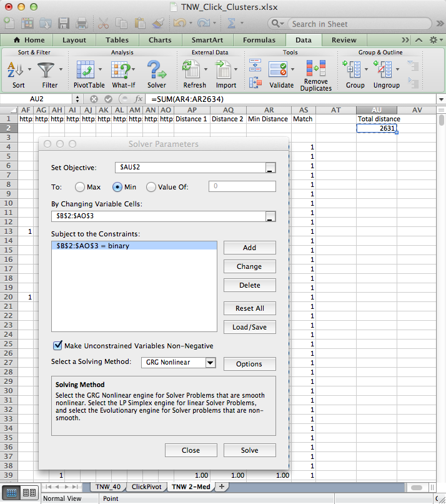This screenshot has height=504, width=446.
Task: Click the Filter funnel icon
Action: click(x=46, y=69)
